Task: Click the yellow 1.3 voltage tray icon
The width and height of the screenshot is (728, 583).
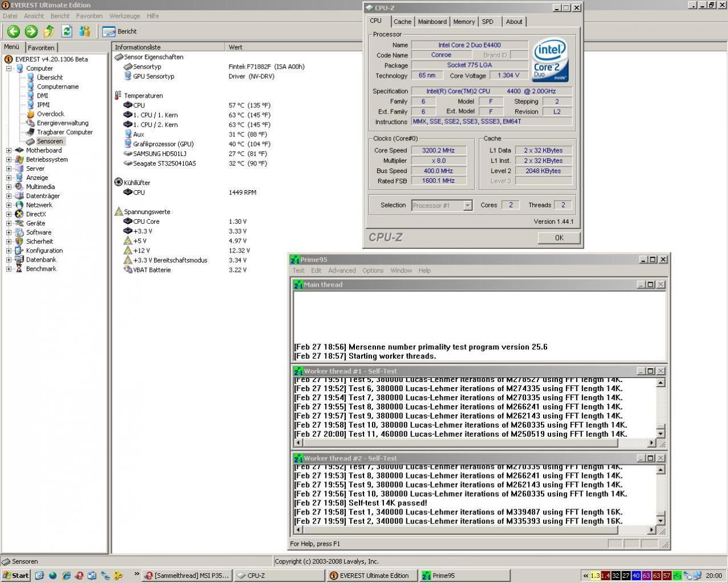Action: tap(595, 576)
